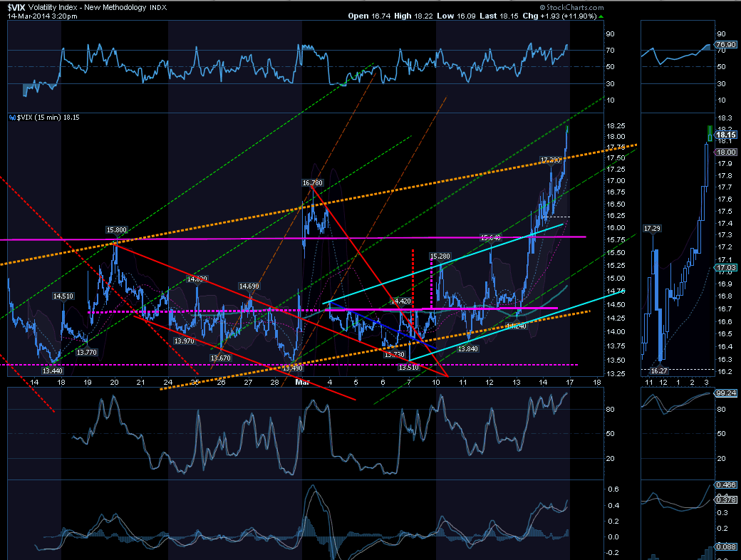
Task: Click the '$VIX (15 min) 18.15' legend label
Action: coord(48,118)
